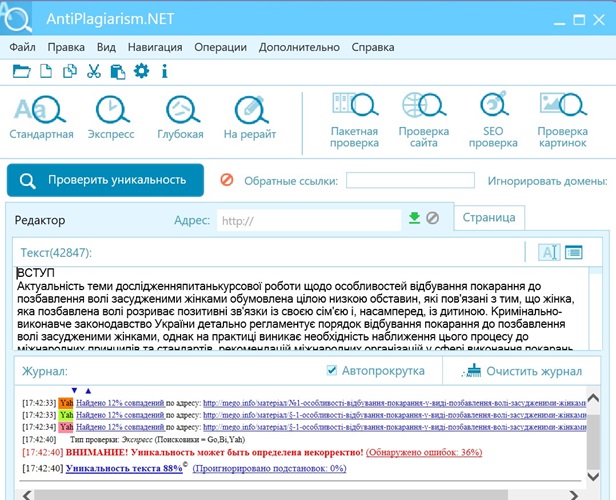616x500 pixels.
Task: Click the Текст(42847) label
Action: tap(56, 253)
